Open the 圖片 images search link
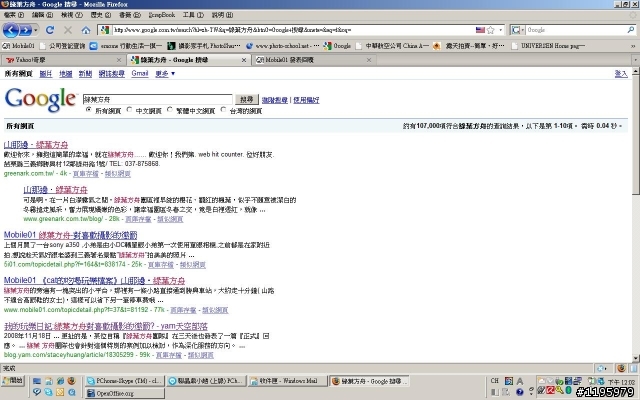The image size is (640, 400). 46,73
